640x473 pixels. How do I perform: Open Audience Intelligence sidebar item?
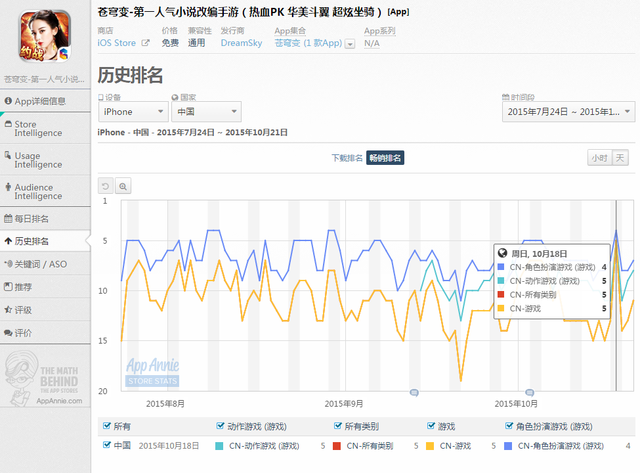(x=45, y=191)
